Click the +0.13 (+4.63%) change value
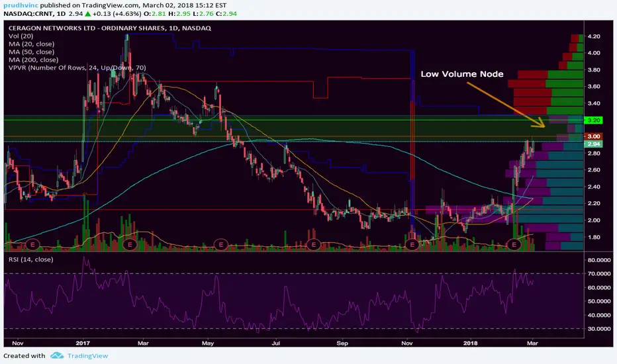Image resolution: width=617 pixels, height=364 pixels. (x=117, y=14)
